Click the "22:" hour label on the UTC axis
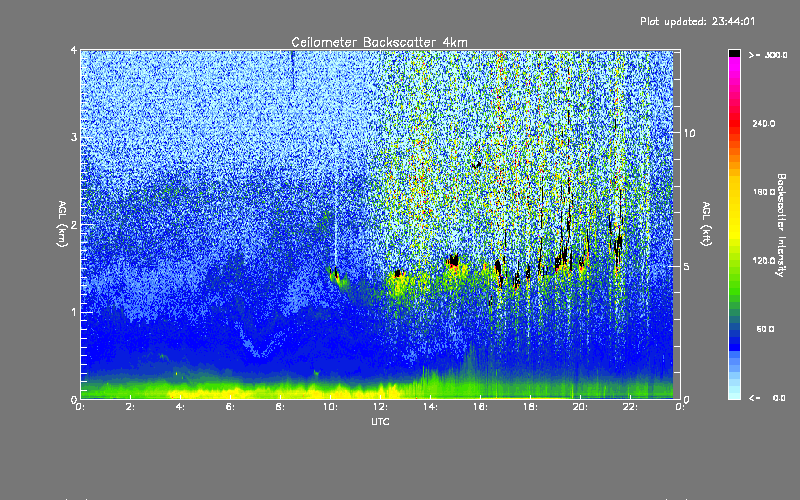 coord(630,407)
